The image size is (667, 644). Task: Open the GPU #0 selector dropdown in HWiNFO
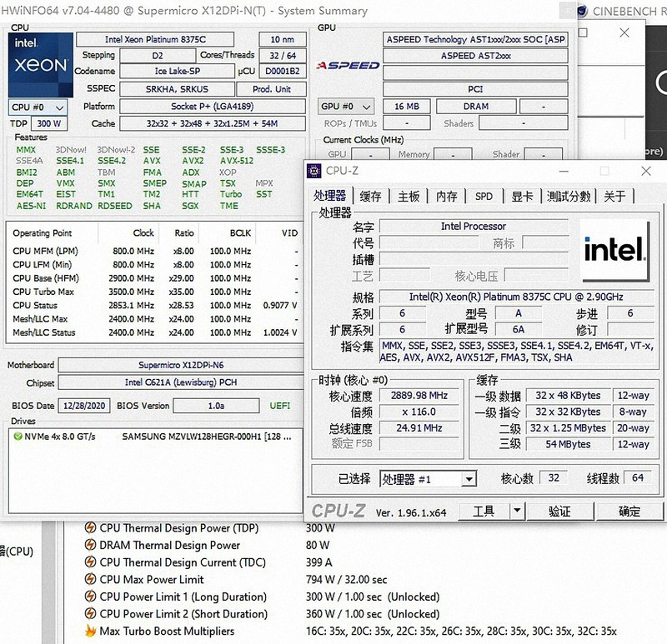click(346, 107)
